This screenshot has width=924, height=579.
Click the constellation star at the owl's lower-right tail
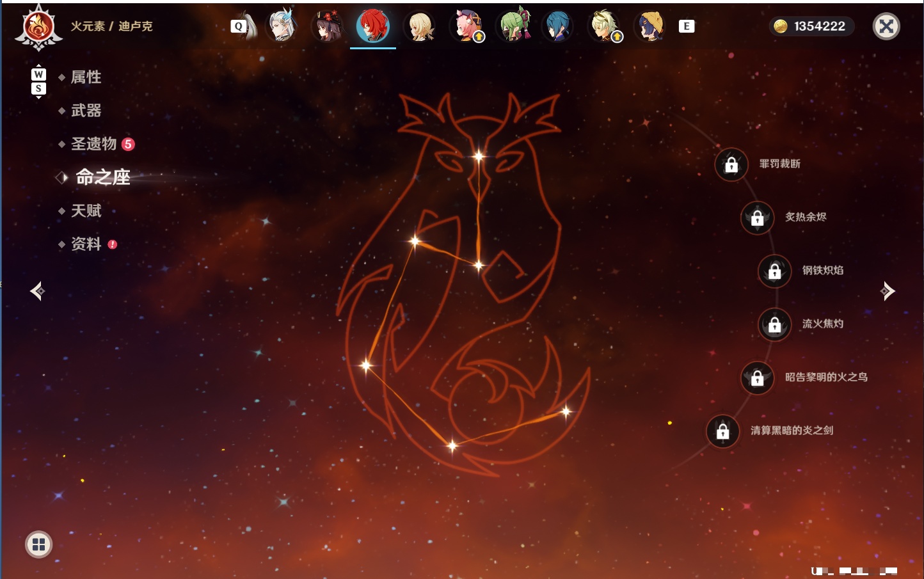click(566, 411)
